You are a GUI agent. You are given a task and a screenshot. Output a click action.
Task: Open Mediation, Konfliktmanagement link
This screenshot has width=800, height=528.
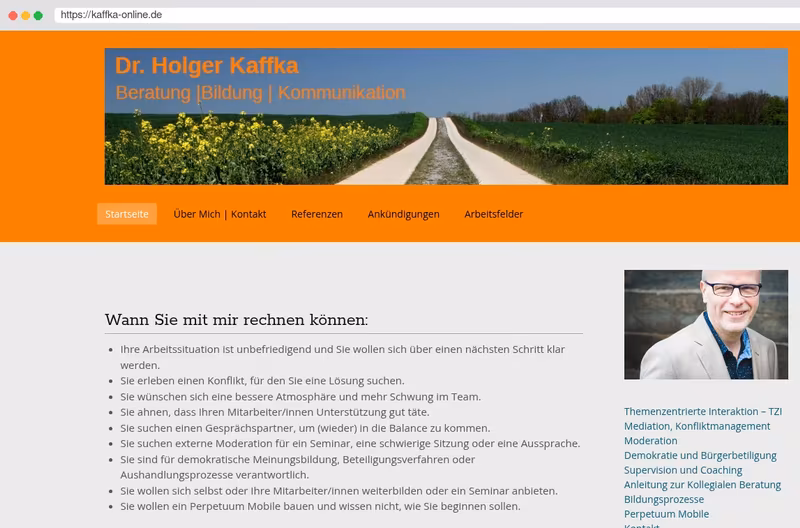pyautogui.click(x=697, y=426)
